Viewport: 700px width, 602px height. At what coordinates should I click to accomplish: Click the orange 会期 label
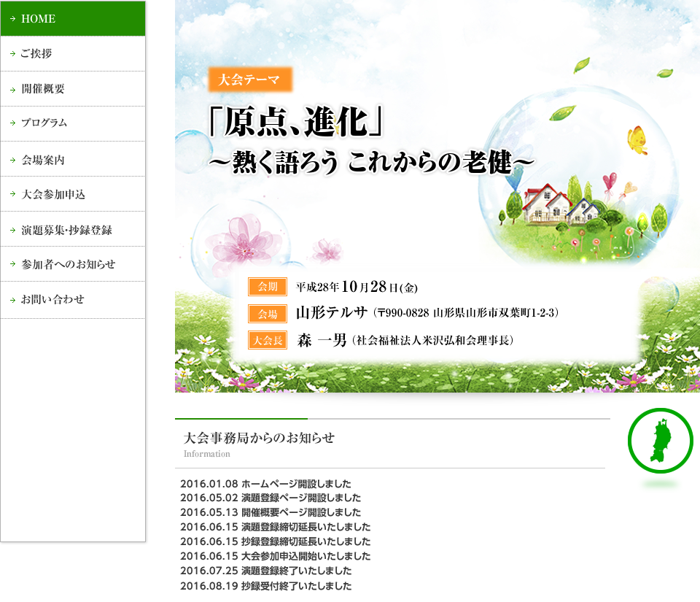tap(268, 287)
